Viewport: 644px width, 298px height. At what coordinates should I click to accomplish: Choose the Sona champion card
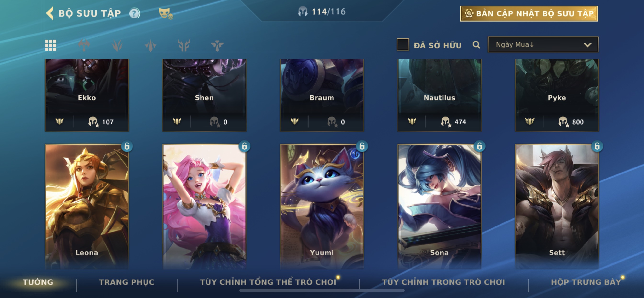[x=439, y=207]
